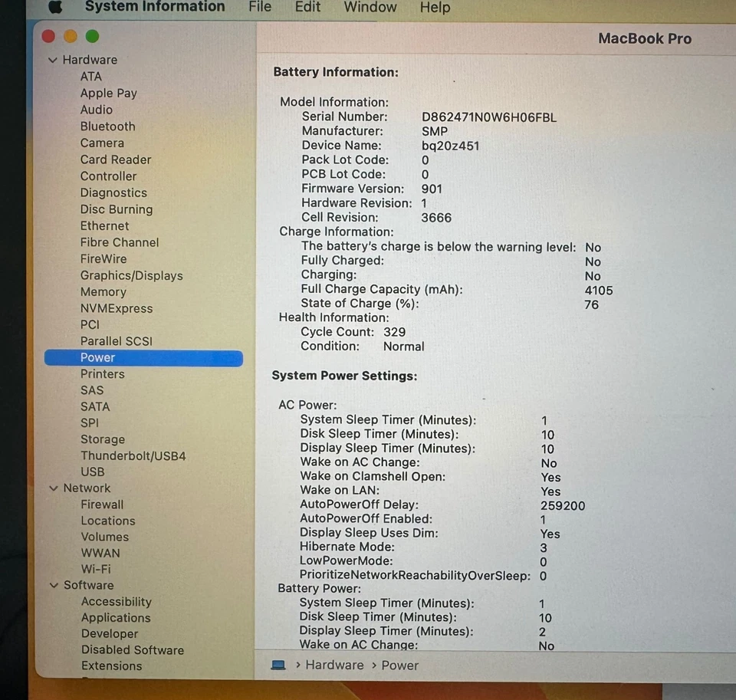This screenshot has width=736, height=700.
Task: Open the Apple menu
Action: 54,8
